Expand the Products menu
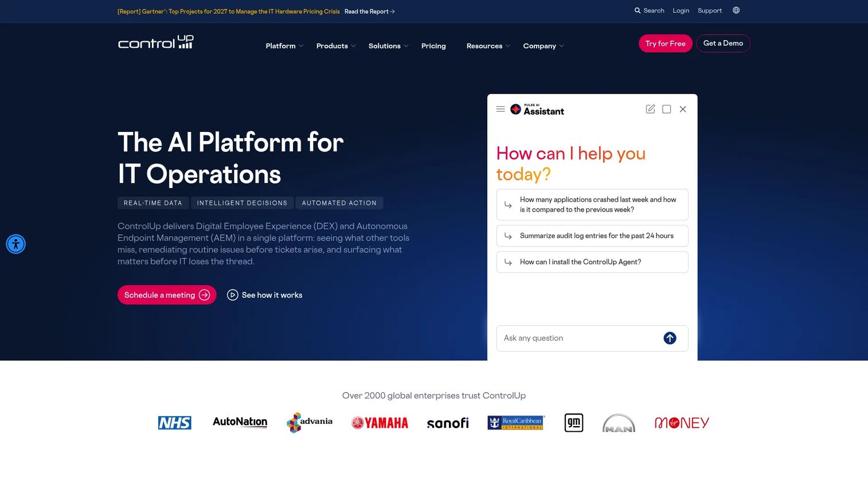Screen dimensions: 868x488 tap(336, 46)
